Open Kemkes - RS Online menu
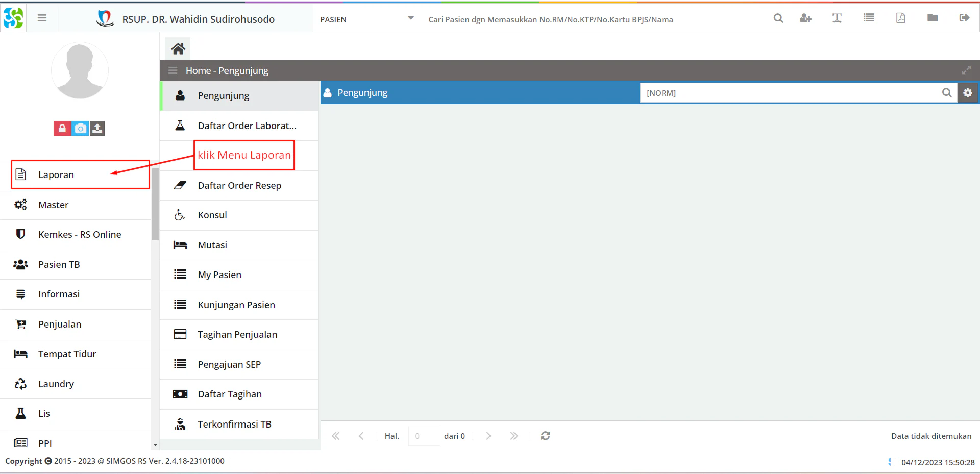The image size is (980, 474). click(76, 234)
